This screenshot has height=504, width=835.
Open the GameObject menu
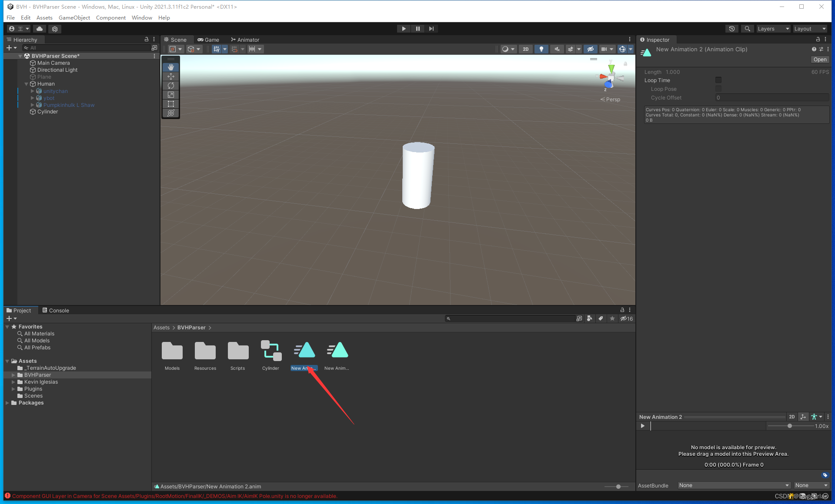(74, 18)
